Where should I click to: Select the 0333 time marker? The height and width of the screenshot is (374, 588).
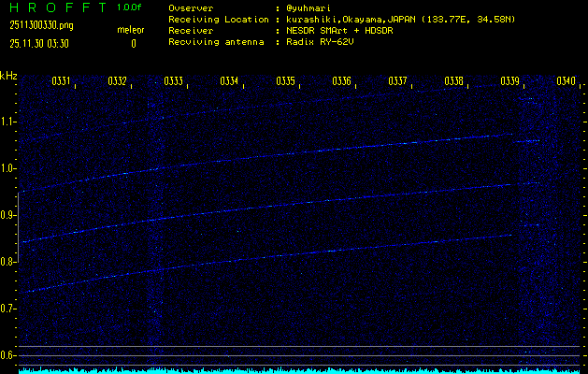point(174,82)
